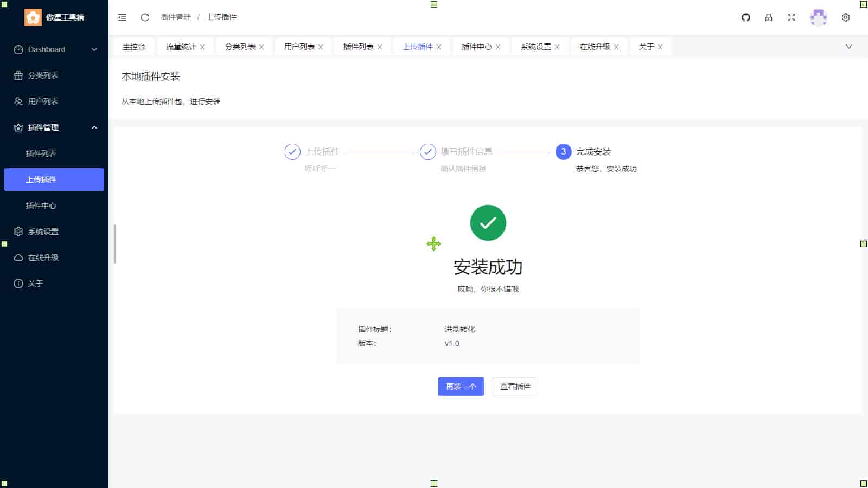Screen dimensions: 868x488
Task: Click the app logo in sidebar
Action: point(33,17)
